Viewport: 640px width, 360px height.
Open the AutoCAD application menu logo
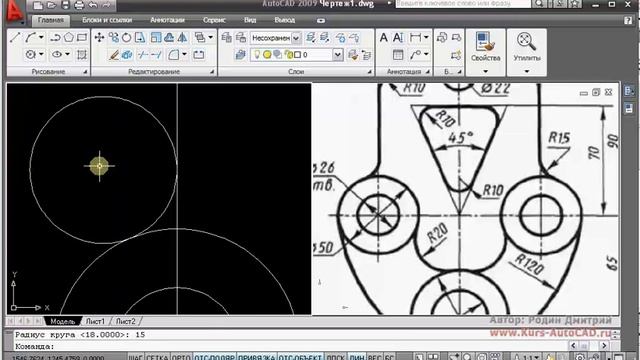point(15,11)
